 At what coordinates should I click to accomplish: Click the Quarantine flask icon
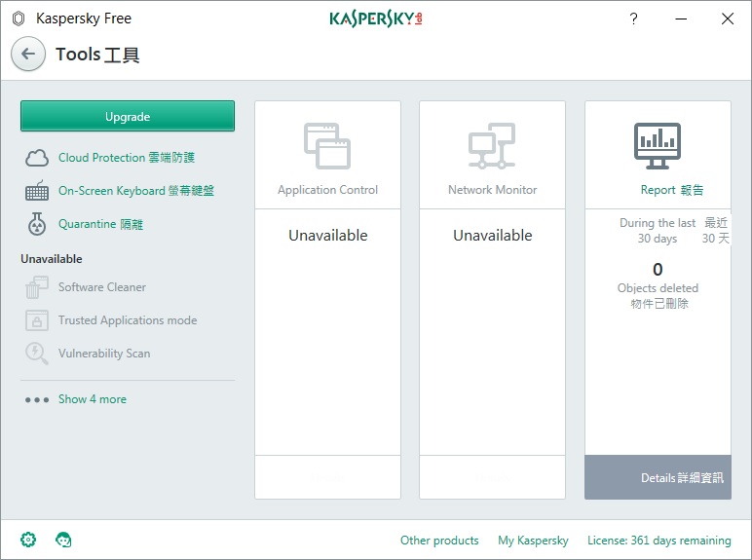37,224
